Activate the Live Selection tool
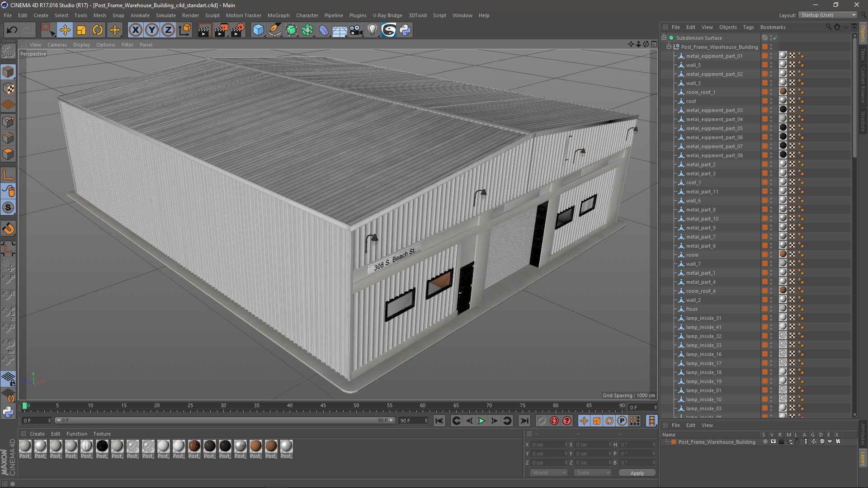868x488 pixels. (48, 30)
